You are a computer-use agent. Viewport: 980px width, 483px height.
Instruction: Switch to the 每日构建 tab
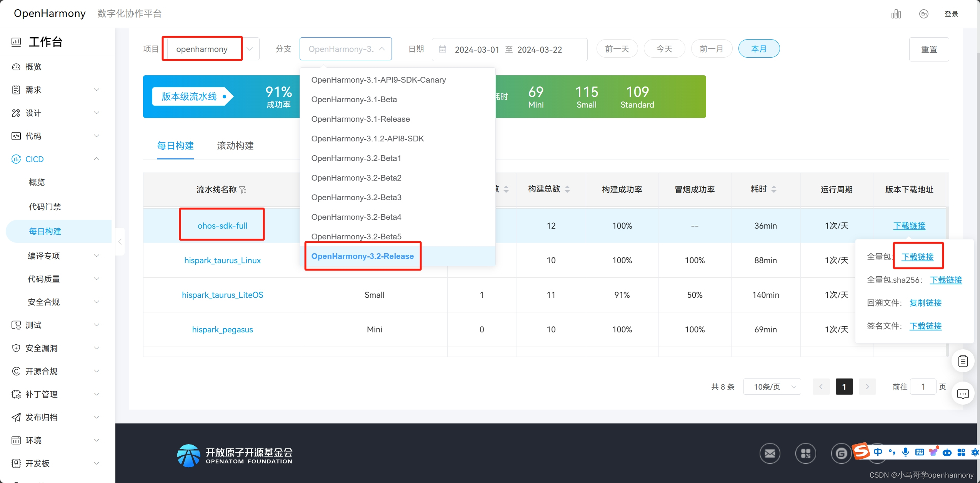coord(175,146)
